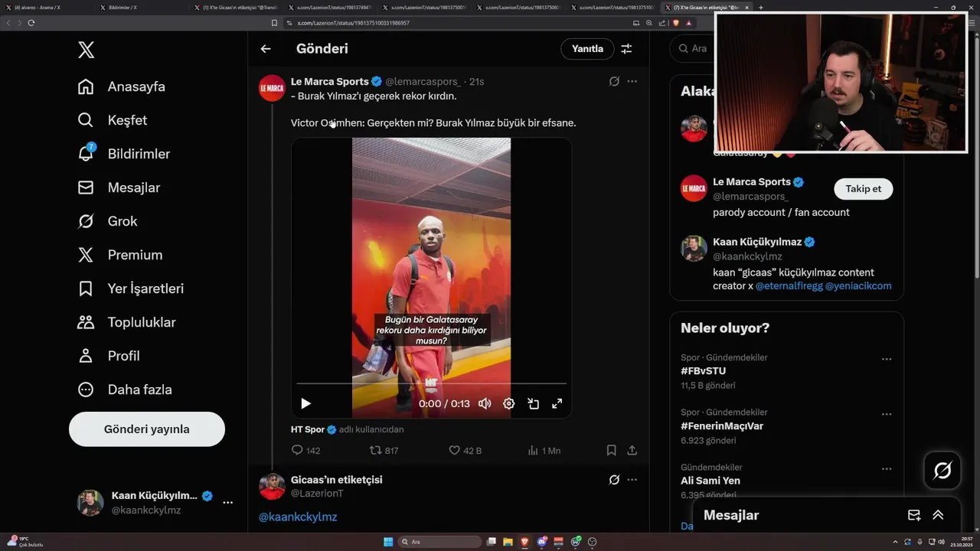Open the @kaankckylmz mention link

point(298,517)
